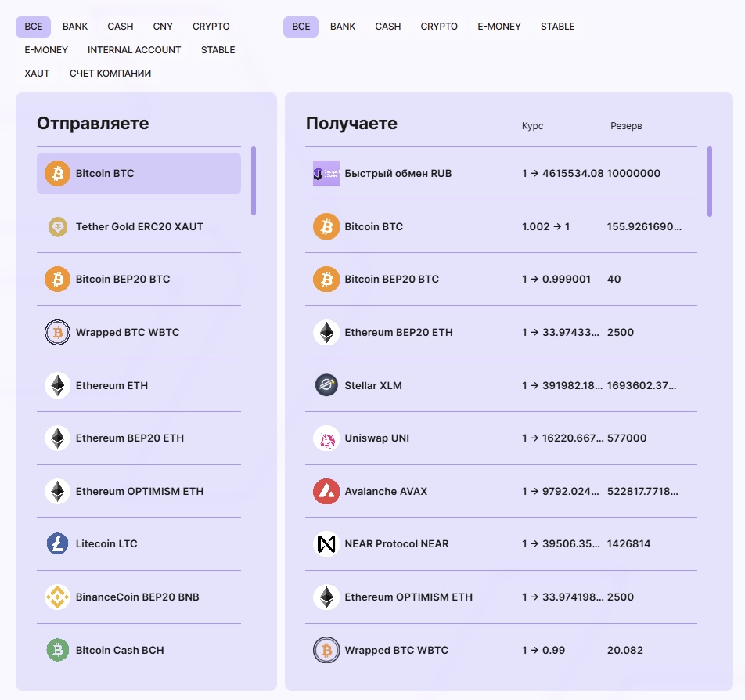The height and width of the screenshot is (700, 745).
Task: Filter send list by XAUT
Action: pos(37,74)
